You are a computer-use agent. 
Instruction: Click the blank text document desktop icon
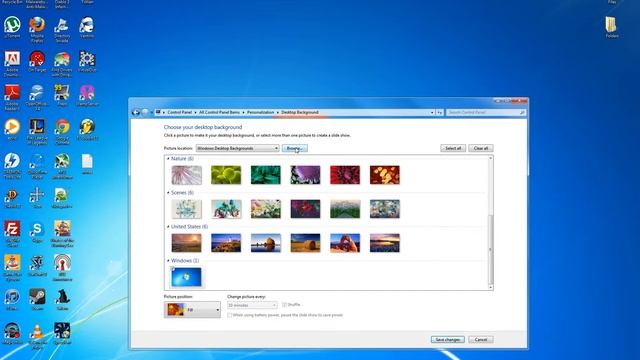pos(87,164)
